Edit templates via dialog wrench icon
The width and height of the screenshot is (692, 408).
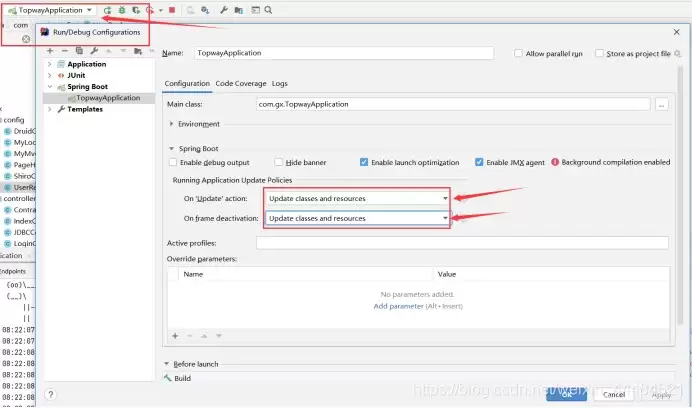tap(94, 51)
